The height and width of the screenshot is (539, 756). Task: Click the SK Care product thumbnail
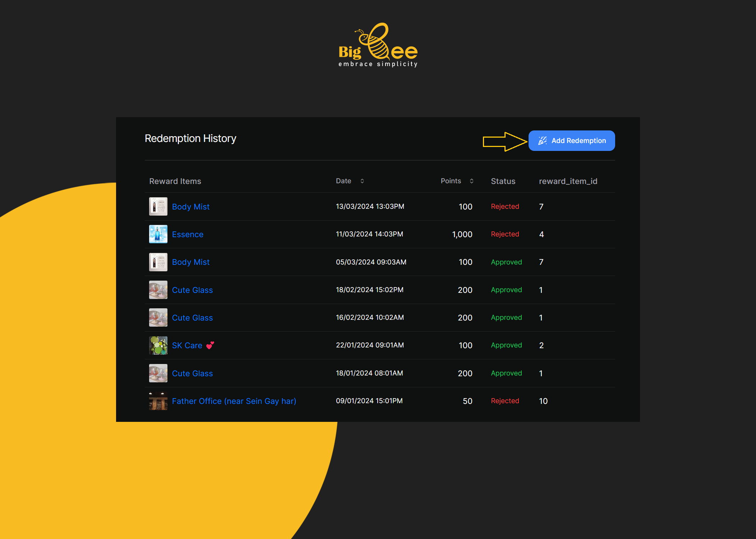[158, 345]
